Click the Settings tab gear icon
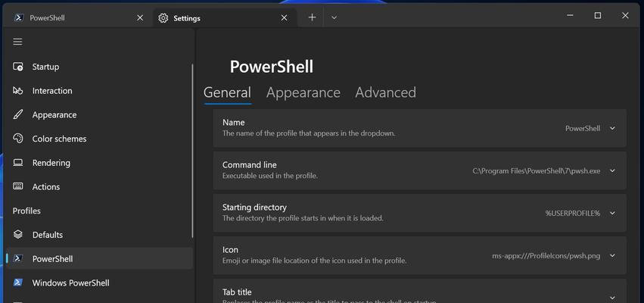 pyautogui.click(x=163, y=18)
